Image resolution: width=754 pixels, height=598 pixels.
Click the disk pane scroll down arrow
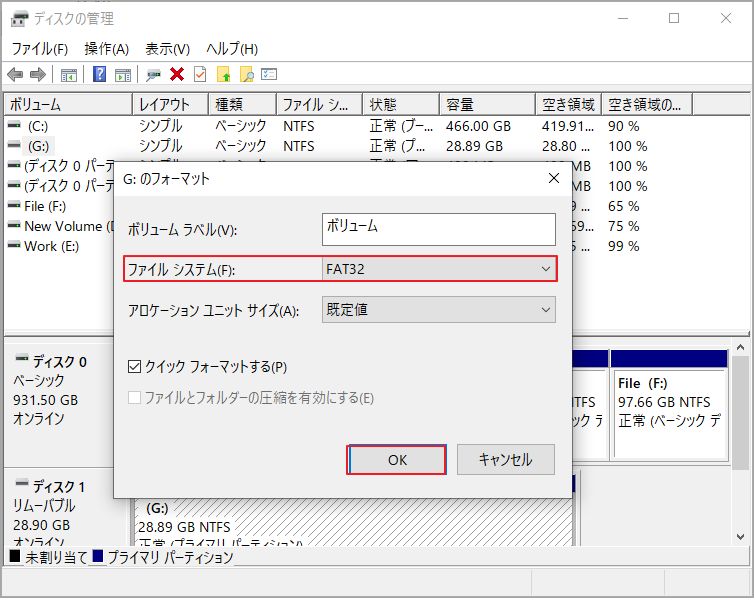point(740,537)
